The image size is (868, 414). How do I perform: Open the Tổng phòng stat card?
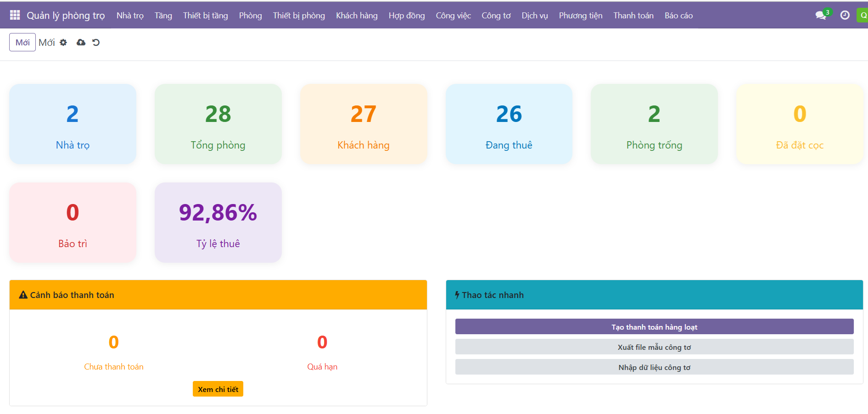[x=218, y=124]
